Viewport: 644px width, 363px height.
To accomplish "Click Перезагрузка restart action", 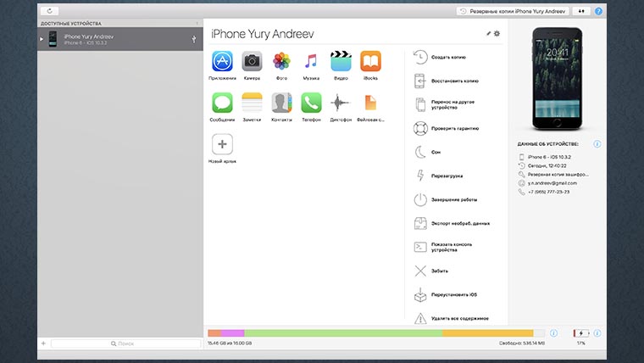I will pyautogui.click(x=438, y=176).
